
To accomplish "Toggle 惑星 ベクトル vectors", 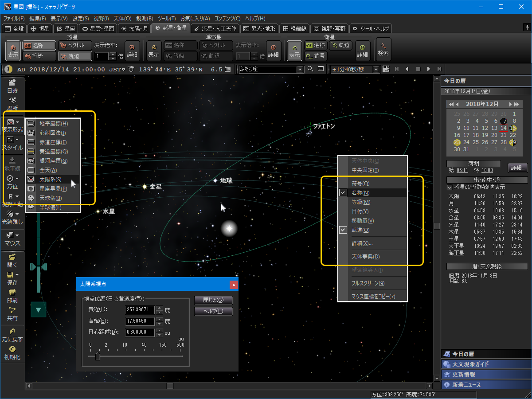I will click(74, 45).
